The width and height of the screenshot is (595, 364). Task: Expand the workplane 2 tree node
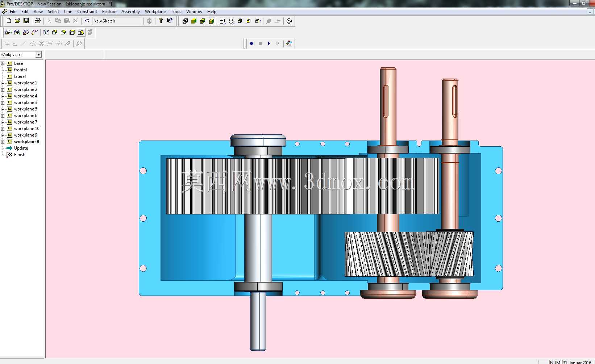[x=3, y=89]
